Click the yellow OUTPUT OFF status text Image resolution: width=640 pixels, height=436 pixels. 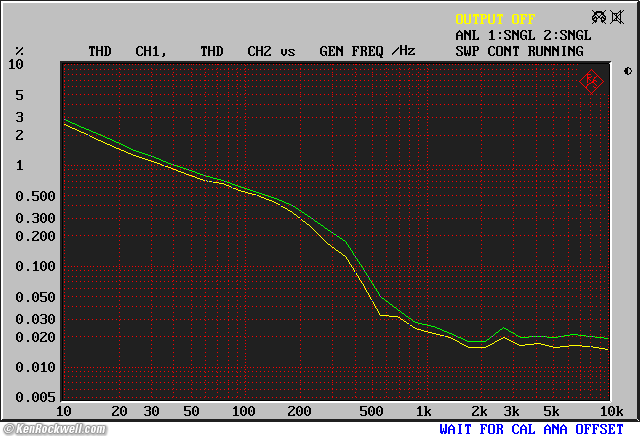(x=495, y=19)
